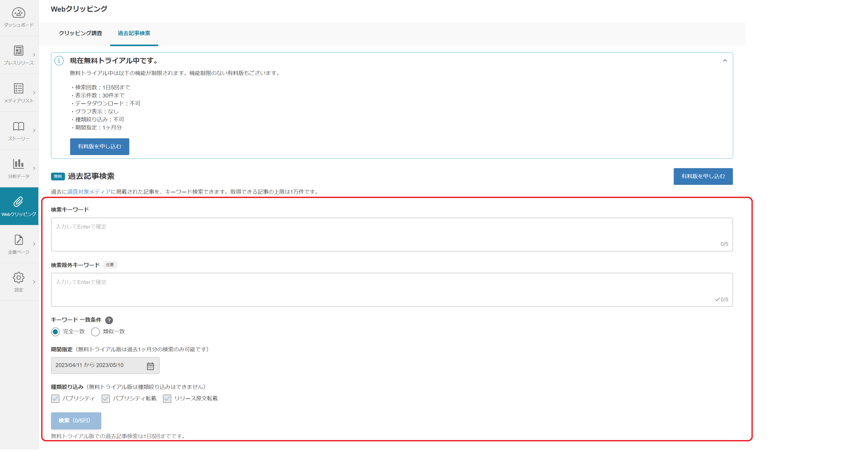Toggle the パブリシティ転載 checkbox
Viewport: 868px width, 452px height.
[x=106, y=399]
